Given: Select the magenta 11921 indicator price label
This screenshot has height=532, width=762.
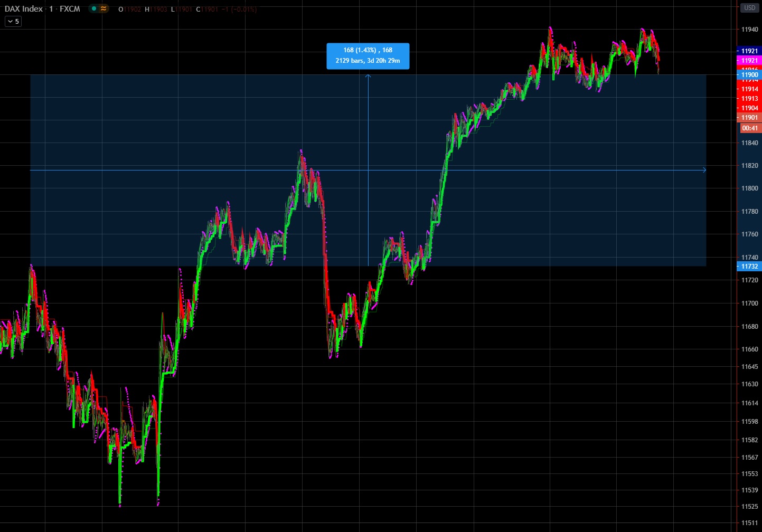Looking at the screenshot, I should (x=749, y=60).
